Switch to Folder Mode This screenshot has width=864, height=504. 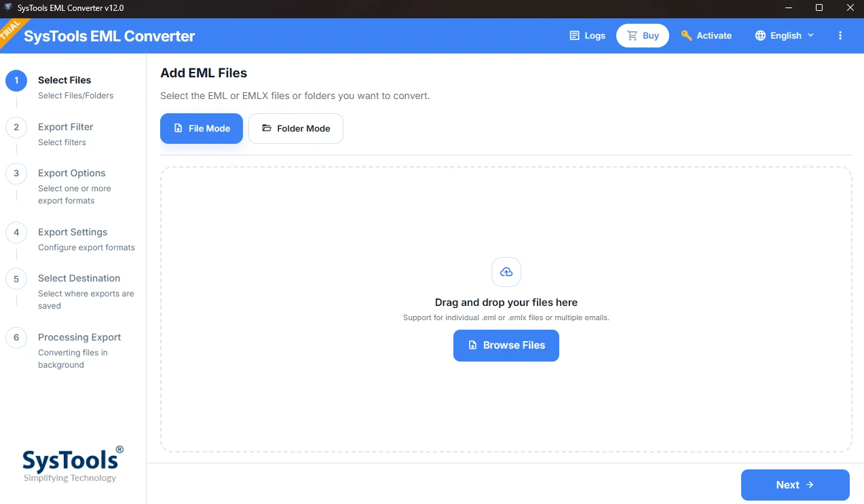click(x=296, y=128)
